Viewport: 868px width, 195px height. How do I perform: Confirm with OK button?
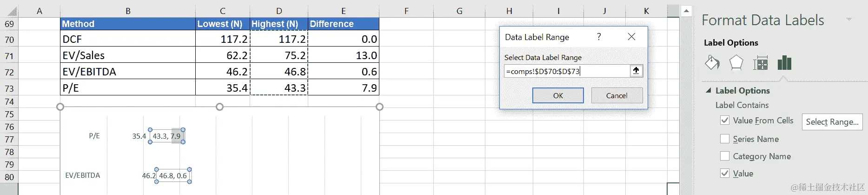pyautogui.click(x=558, y=95)
